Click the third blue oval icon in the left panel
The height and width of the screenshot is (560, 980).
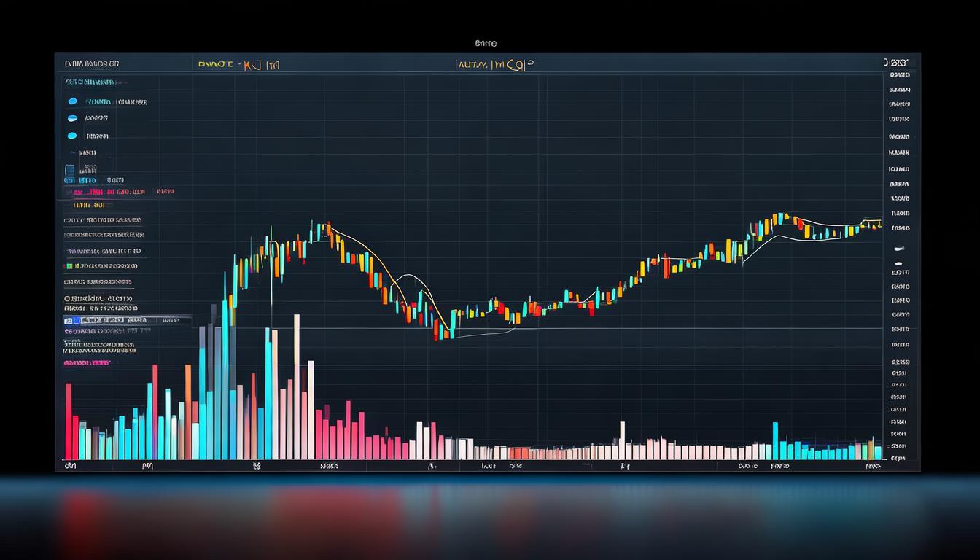(72, 136)
